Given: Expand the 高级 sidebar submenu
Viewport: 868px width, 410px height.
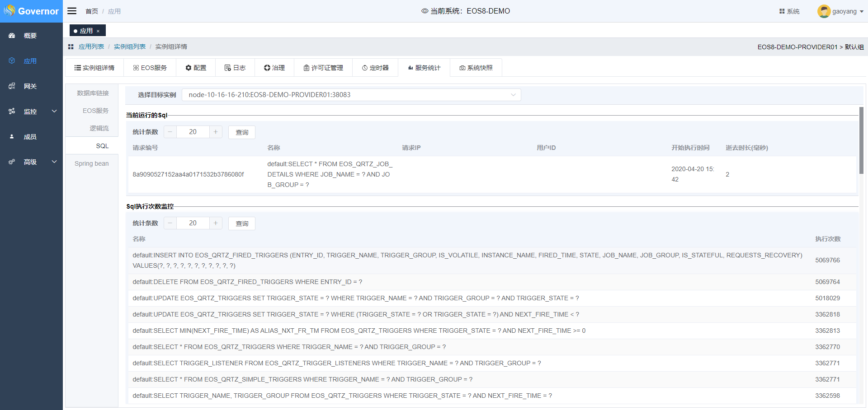Looking at the screenshot, I should point(54,162).
